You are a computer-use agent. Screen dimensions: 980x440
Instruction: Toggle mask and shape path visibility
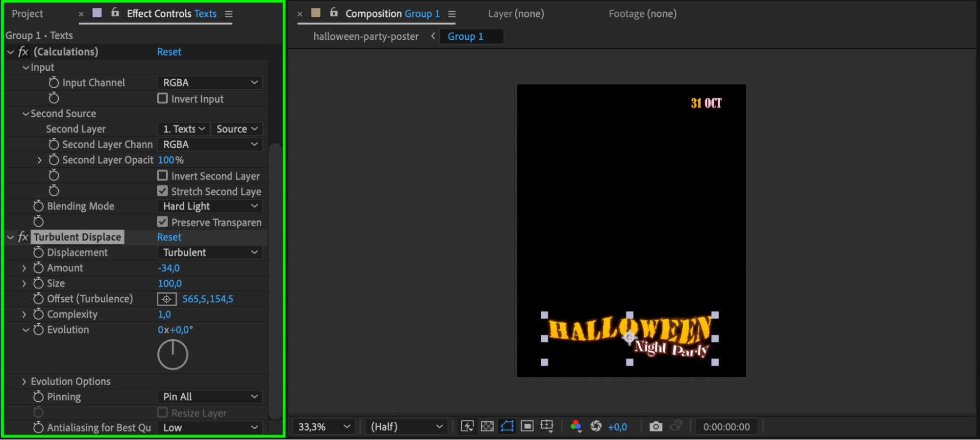pyautogui.click(x=507, y=426)
